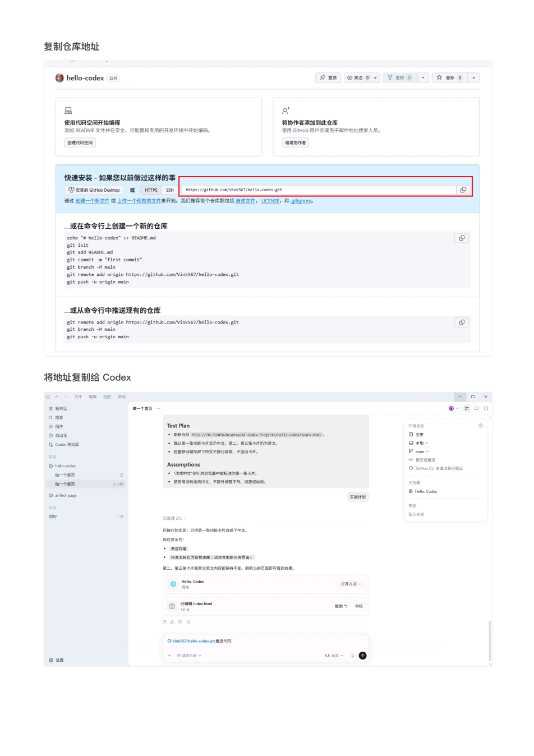
Task: Open the 做一个首页 thread marked 3 小时
Action: coord(86,484)
